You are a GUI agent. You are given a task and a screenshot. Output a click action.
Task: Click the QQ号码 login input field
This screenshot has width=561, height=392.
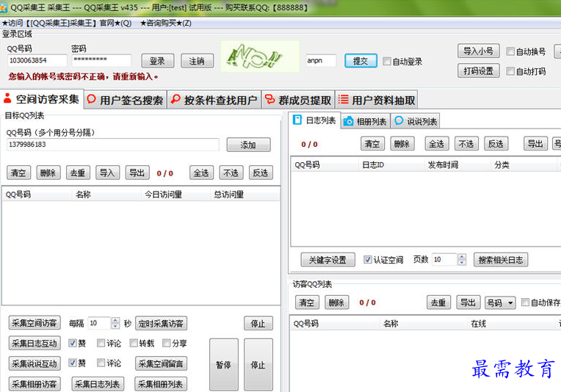37,60
